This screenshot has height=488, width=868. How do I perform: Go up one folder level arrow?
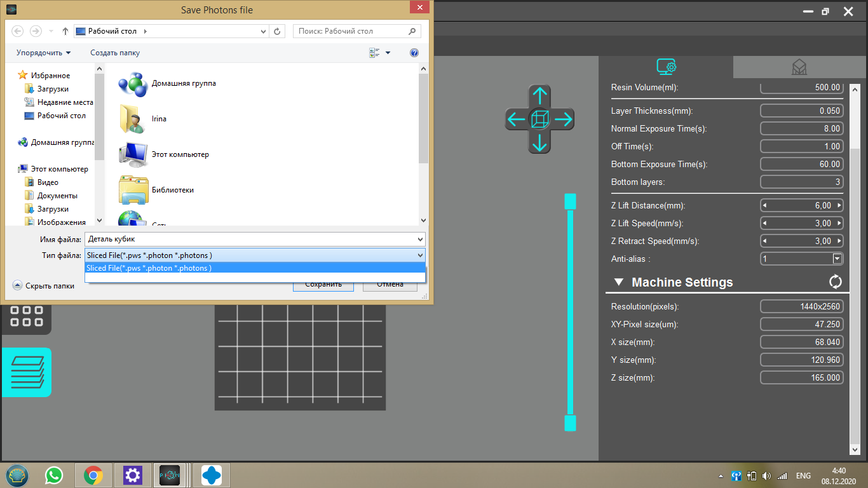[65, 31]
